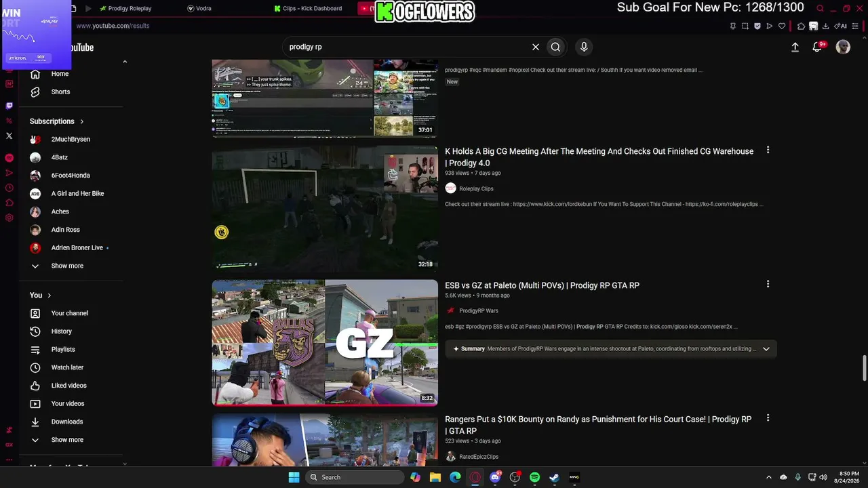Open Spotify from the Windows taskbar
Viewport: 868px width, 488px height.
[x=534, y=477]
